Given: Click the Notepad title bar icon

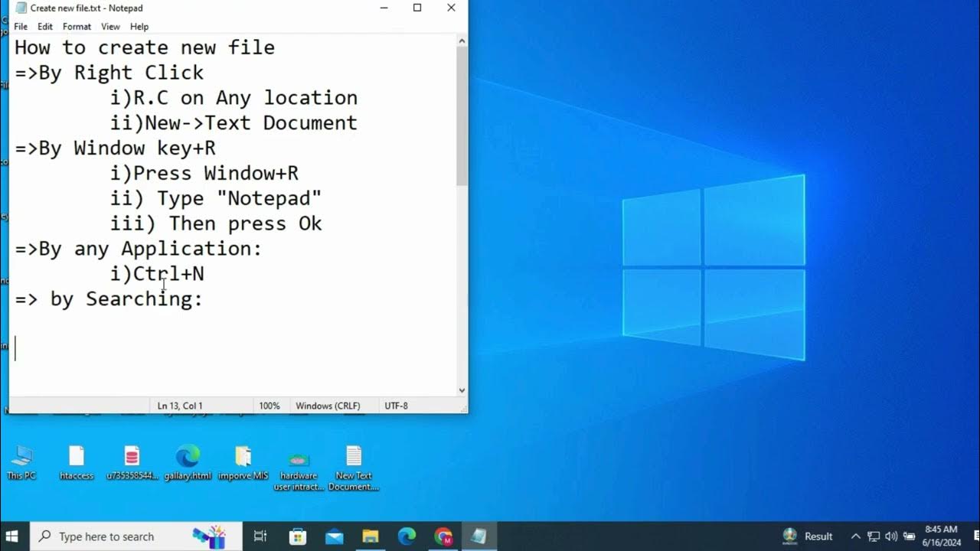Looking at the screenshot, I should coord(21,8).
